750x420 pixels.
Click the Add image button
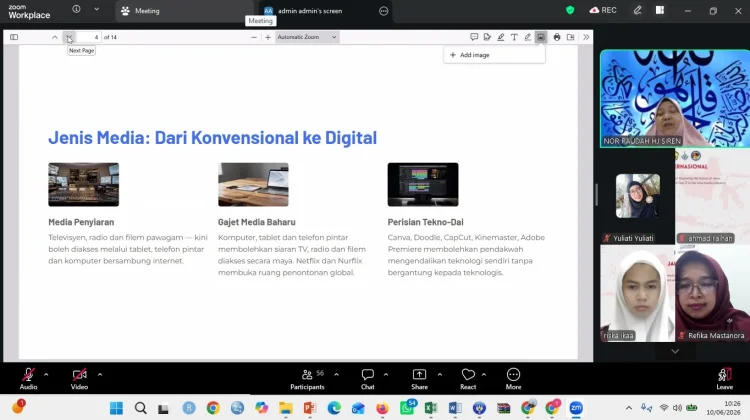click(x=494, y=55)
